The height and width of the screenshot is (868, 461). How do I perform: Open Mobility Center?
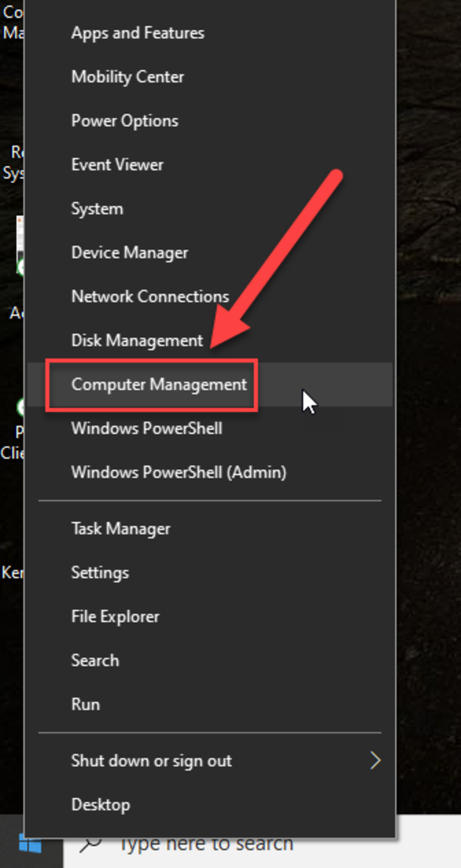pyautogui.click(x=127, y=77)
